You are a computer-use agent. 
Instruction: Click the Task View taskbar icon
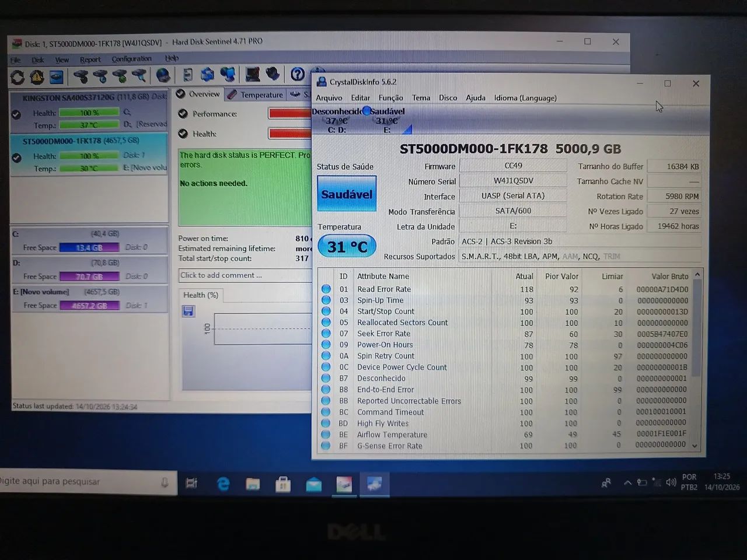tap(191, 483)
